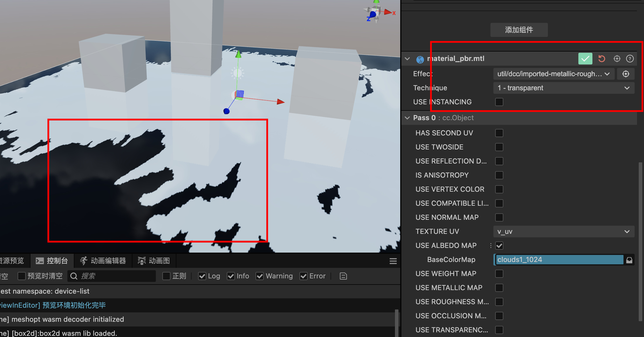This screenshot has width=644, height=337.
Task: Open the Technique dropdown
Action: tap(563, 88)
